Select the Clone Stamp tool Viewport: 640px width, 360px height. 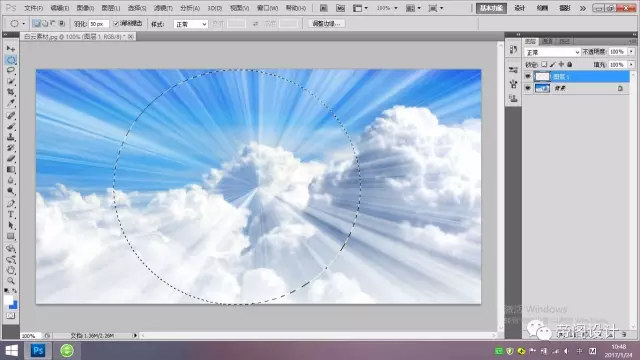click(x=11, y=137)
